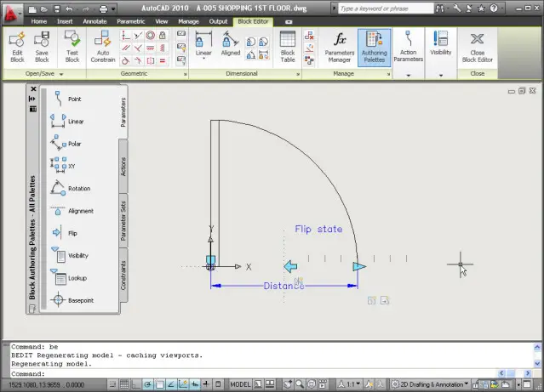The width and height of the screenshot is (544, 392).
Task: Open the Block Table
Action: pos(288,47)
